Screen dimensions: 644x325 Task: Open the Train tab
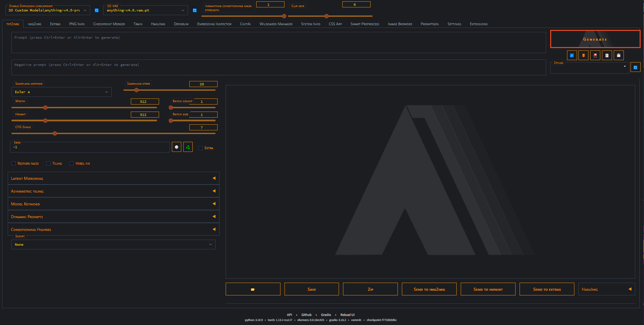coord(138,24)
